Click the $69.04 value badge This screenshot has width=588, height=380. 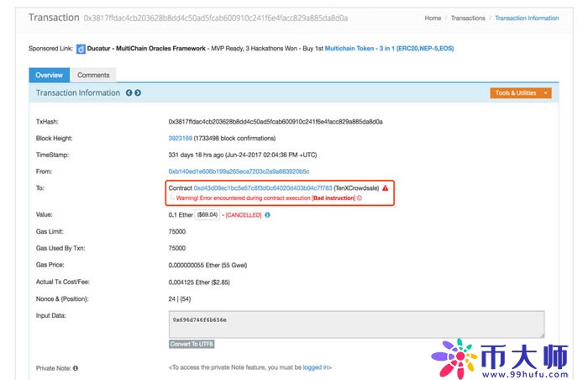coord(207,214)
